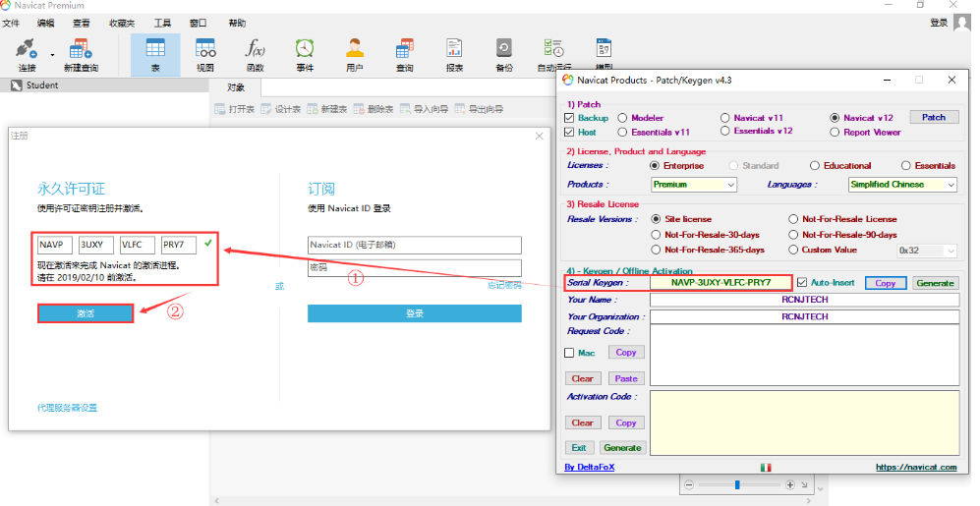This screenshot has height=506, width=980.
Task: Choose the Educational license radio
Action: click(x=815, y=165)
